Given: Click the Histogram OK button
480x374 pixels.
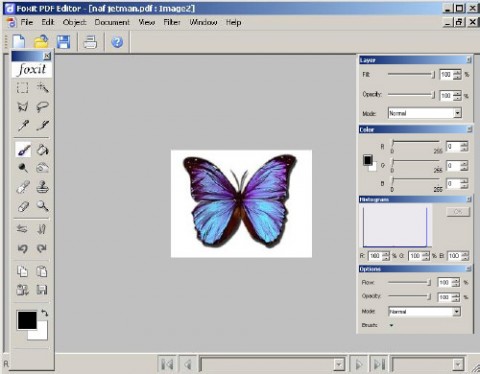Looking at the screenshot, I should [x=458, y=212].
